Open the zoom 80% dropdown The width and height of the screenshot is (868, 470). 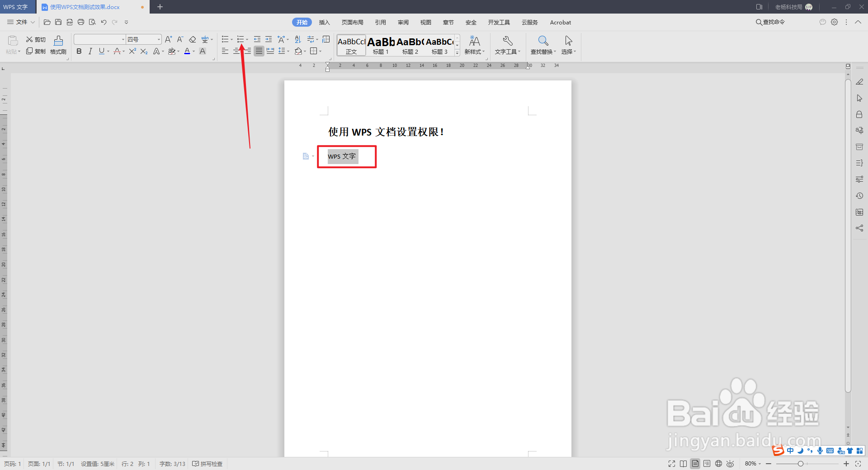pos(753,464)
